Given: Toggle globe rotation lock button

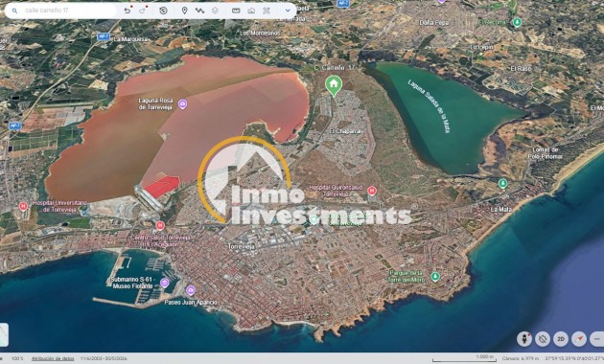Looking at the screenshot, I should coord(543,339).
